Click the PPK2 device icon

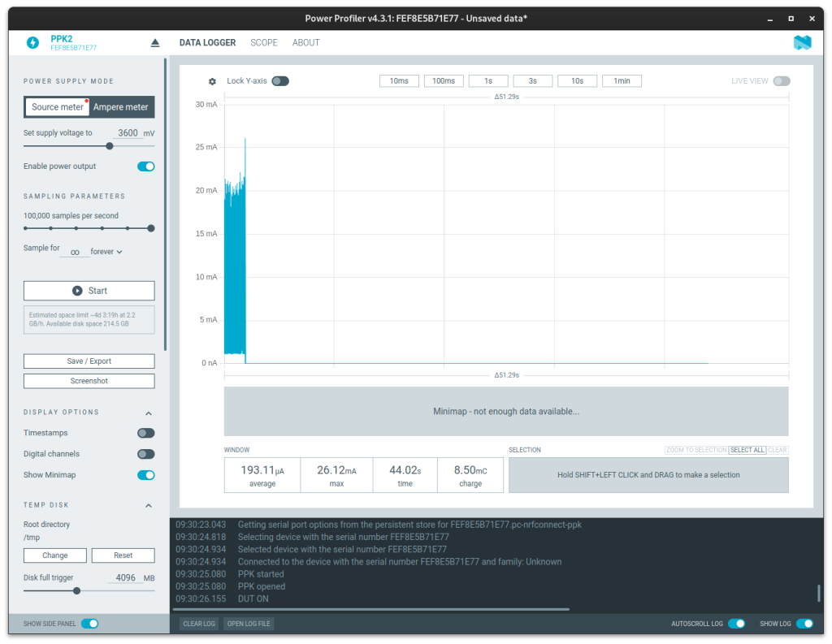click(x=32, y=43)
